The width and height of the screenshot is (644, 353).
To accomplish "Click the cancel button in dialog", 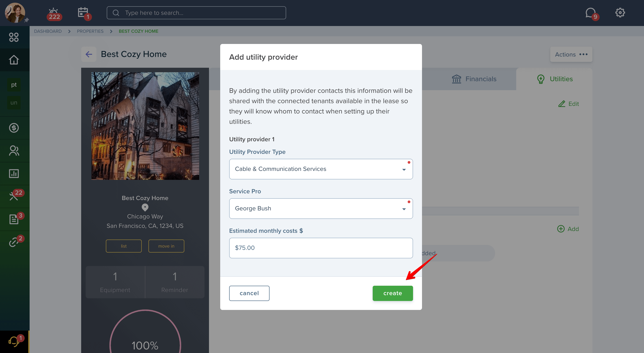I will point(249,293).
